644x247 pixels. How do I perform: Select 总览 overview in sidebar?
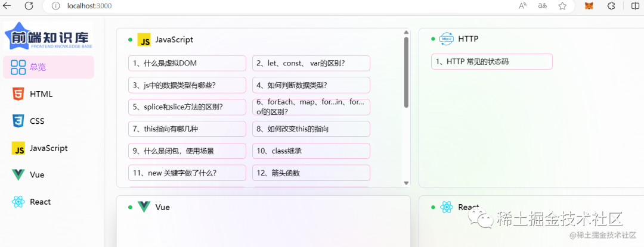(48, 67)
